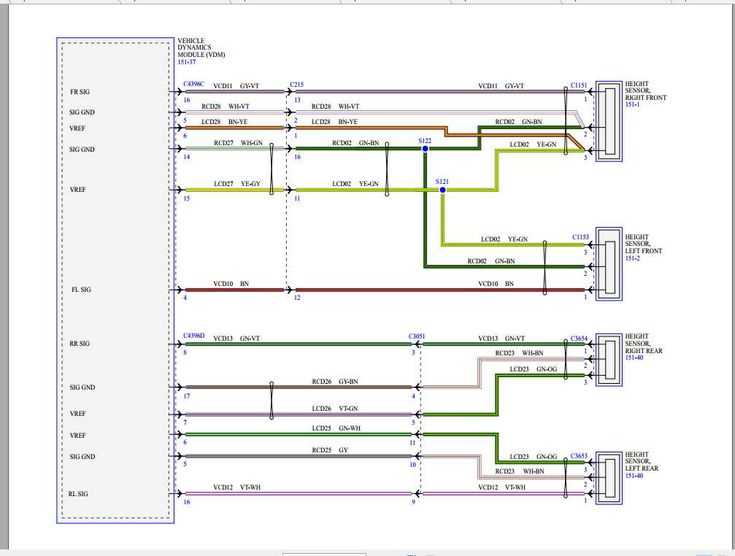
Task: Click the S121 splice label
Action: [442, 181]
